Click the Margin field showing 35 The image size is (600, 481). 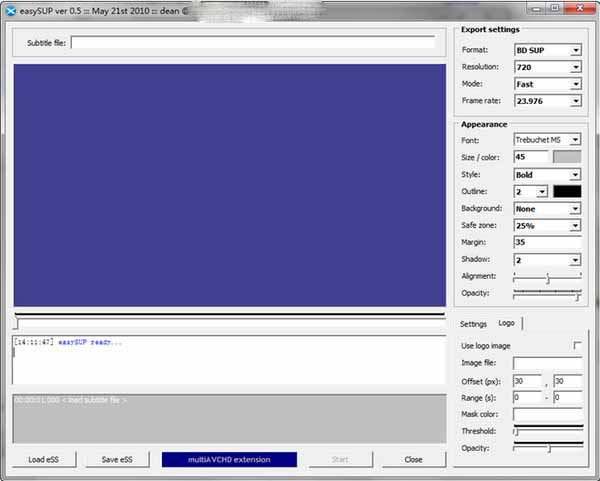(548, 242)
